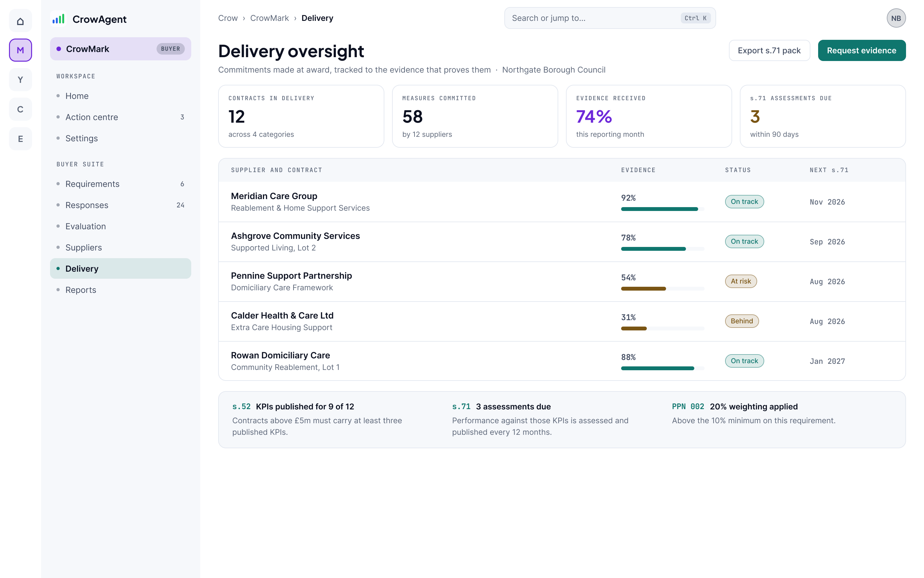Click Export s.71 pack
This screenshot has width=924, height=578.
pos(769,50)
